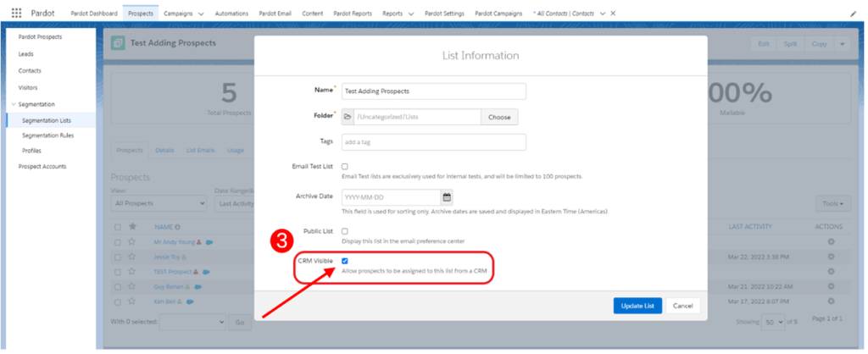Screen dimensions: 868x354
Task: Open actions gear for TEST Prospect row
Action: tap(831, 272)
